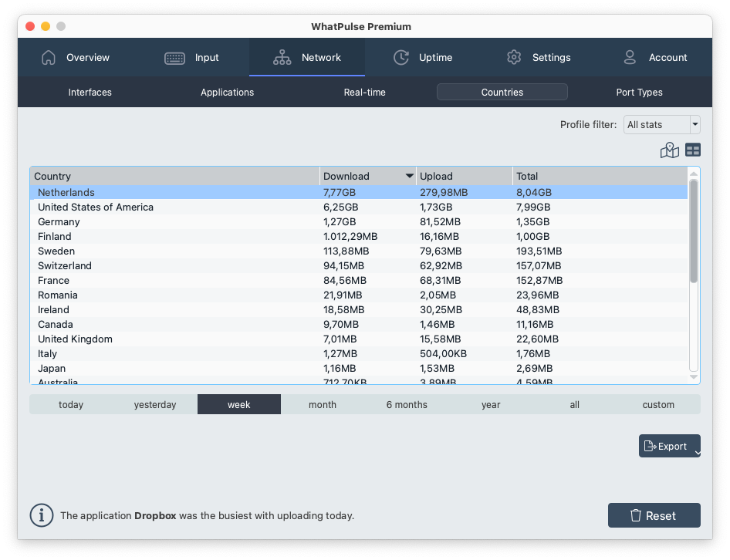Click the info circle icon

pyautogui.click(x=42, y=515)
